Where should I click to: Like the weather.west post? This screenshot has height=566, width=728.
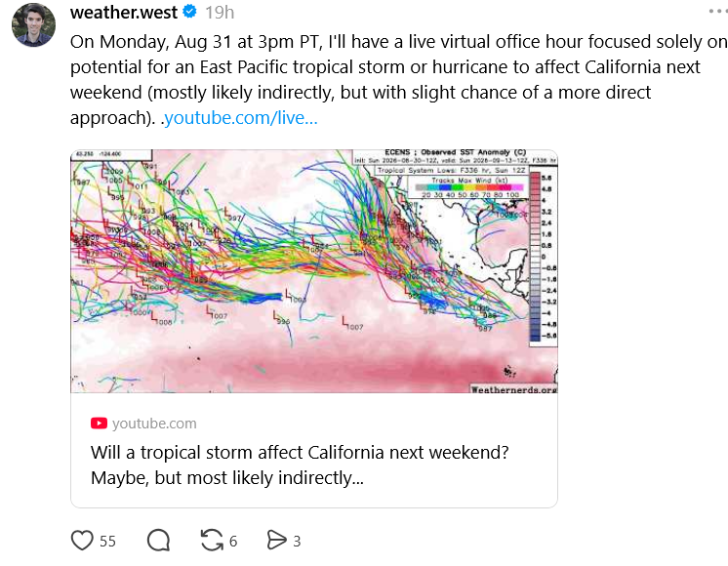coord(82,541)
